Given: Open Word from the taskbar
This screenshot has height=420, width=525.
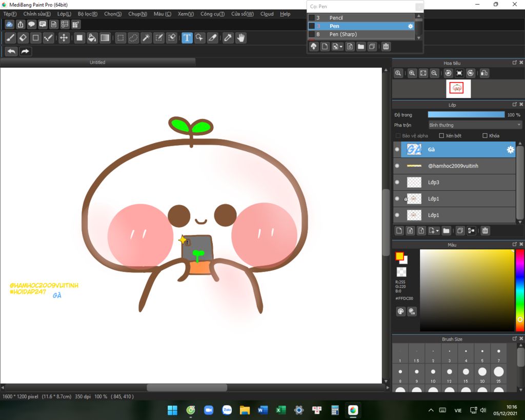Looking at the screenshot, I should pos(263,410).
